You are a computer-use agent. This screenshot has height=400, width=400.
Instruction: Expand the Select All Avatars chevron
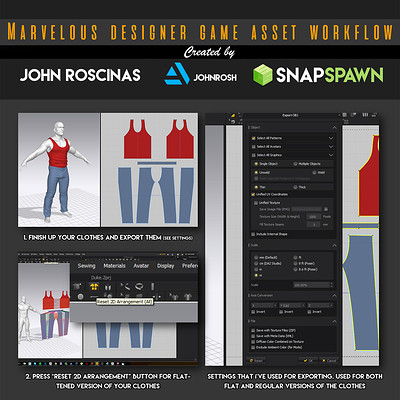pyautogui.click(x=331, y=147)
